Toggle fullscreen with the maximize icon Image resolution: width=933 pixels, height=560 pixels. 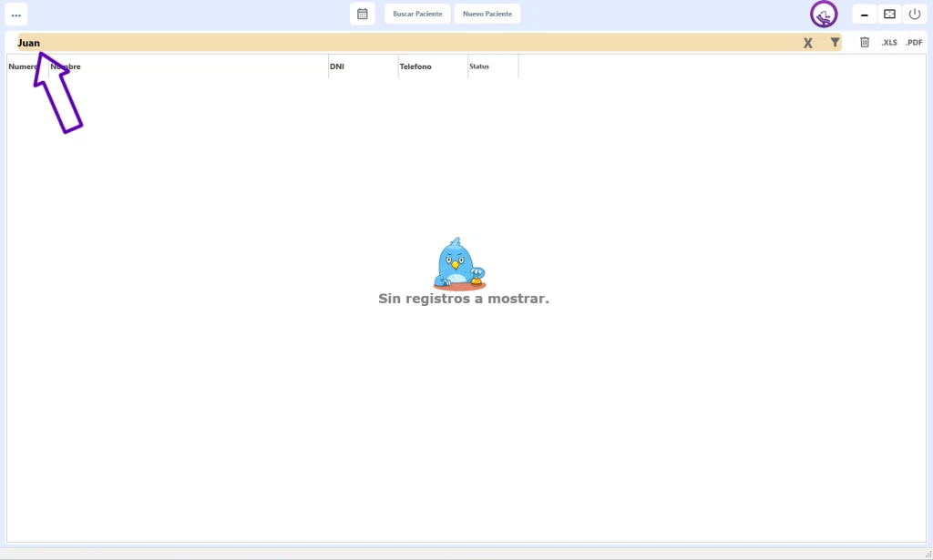[889, 14]
